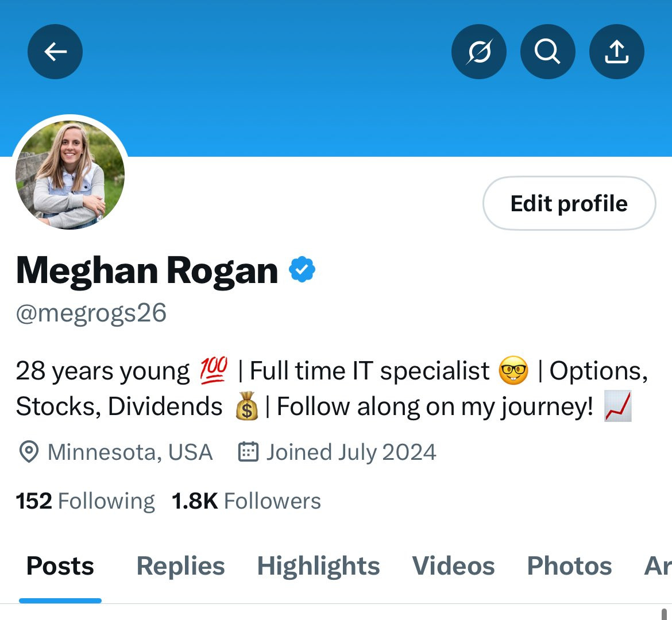
Task: Open Meghan Rogan's profile picture
Action: click(70, 175)
